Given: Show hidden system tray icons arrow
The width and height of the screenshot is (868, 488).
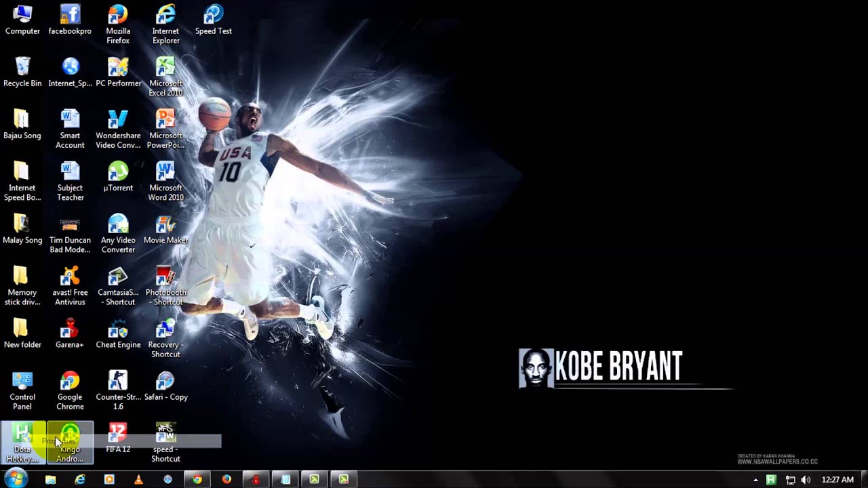Looking at the screenshot, I should (x=755, y=480).
